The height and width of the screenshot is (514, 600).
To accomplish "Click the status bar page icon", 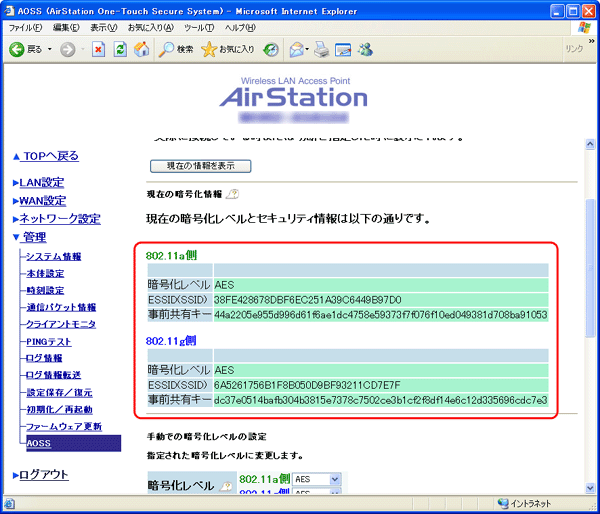I will click(10, 503).
